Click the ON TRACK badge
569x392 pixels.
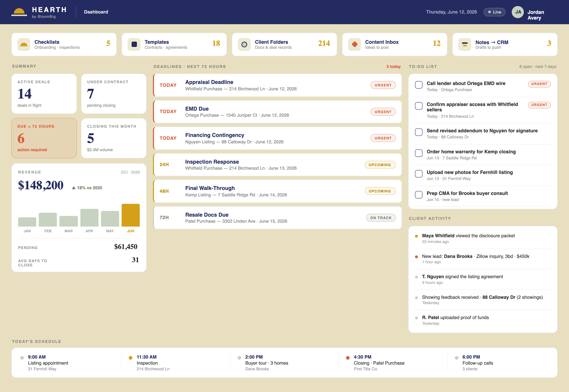[x=381, y=218]
